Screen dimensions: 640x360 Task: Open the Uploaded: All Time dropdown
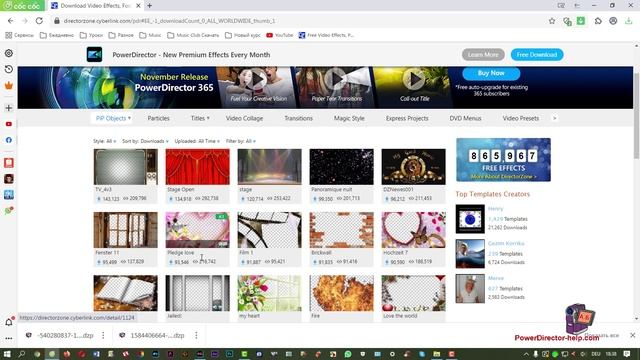[x=197, y=141]
